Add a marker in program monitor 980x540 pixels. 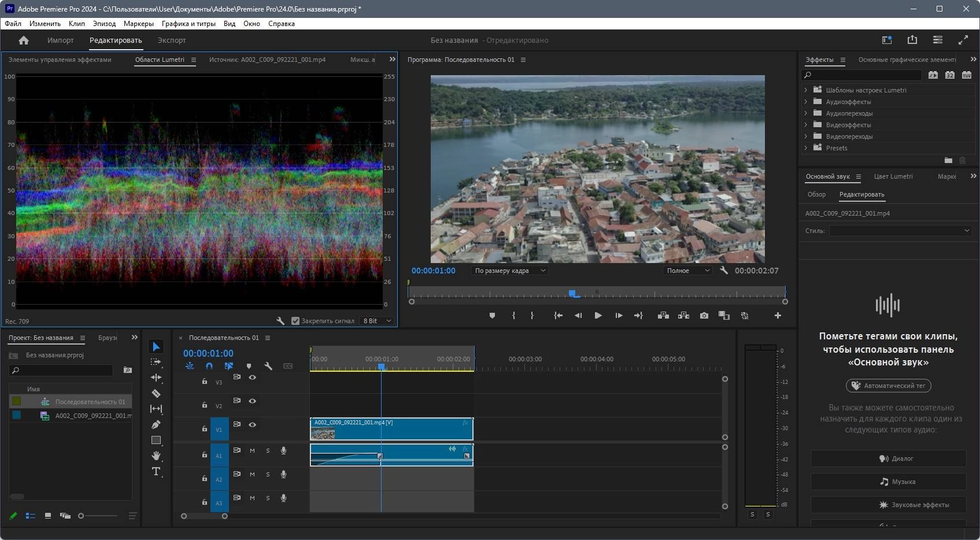pyautogui.click(x=492, y=316)
